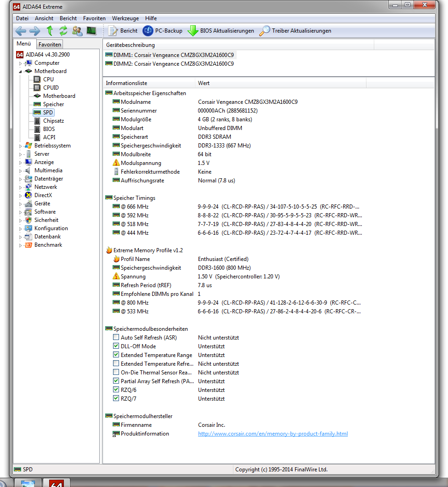Viewport: 448px width, 487px height.
Task: Open the Hilfe menu
Action: 151,18
